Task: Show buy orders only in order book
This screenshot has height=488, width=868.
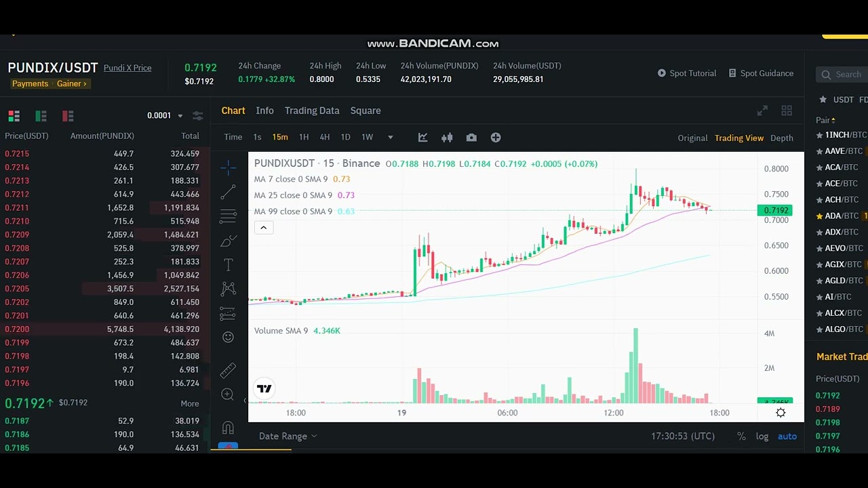Action: point(41,116)
